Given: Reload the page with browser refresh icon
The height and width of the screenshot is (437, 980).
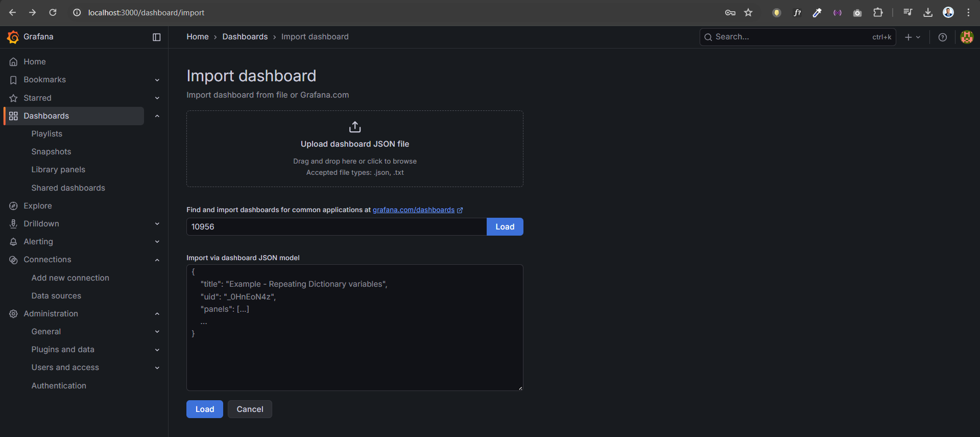Looking at the screenshot, I should tap(53, 12).
